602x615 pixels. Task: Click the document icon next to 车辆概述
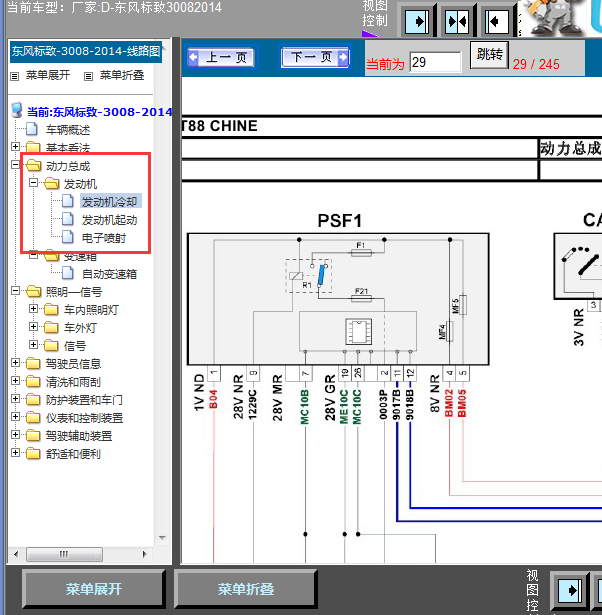pyautogui.click(x=31, y=129)
